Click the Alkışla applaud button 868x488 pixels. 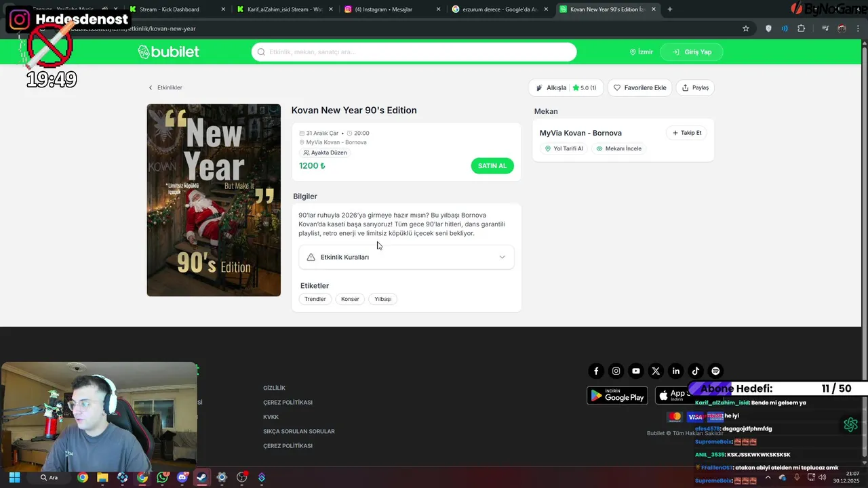(x=566, y=87)
